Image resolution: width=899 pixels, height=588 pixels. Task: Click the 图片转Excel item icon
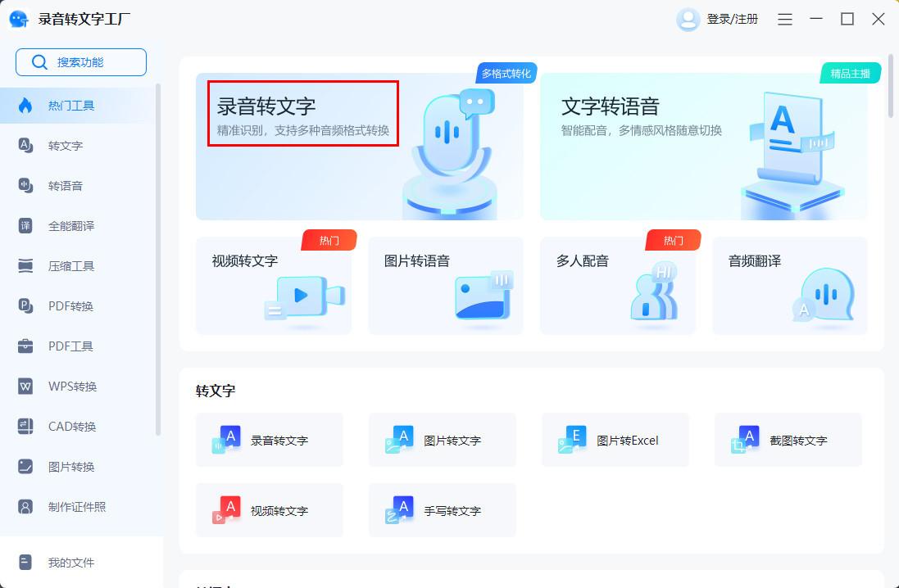(572, 440)
